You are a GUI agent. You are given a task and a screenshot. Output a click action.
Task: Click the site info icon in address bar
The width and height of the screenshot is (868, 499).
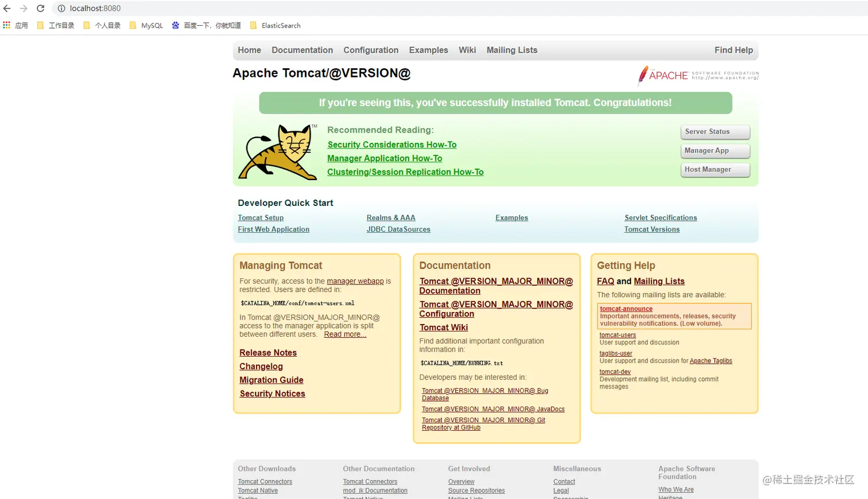pos(61,9)
